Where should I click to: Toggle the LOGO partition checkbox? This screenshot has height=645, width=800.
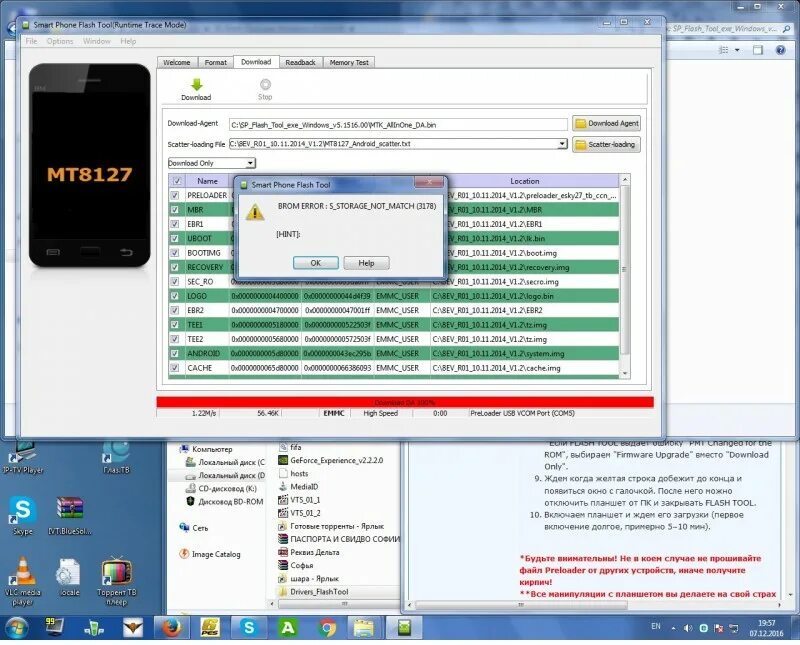(175, 296)
